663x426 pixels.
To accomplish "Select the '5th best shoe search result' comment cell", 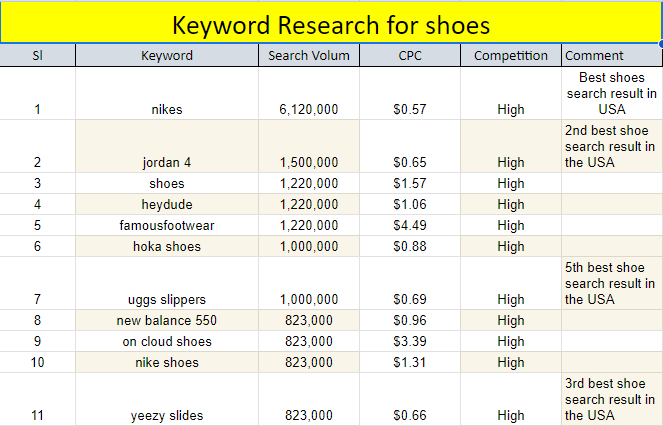I will pyautogui.click(x=611, y=284).
